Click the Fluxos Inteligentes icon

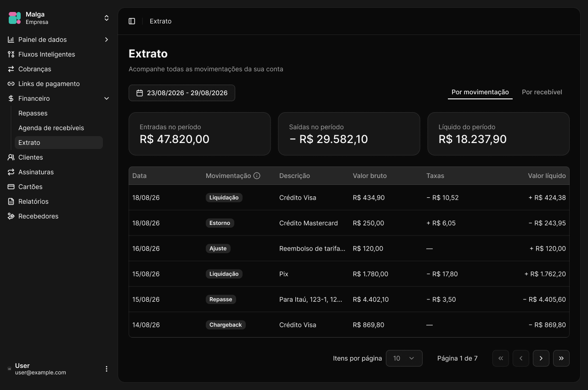[11, 54]
